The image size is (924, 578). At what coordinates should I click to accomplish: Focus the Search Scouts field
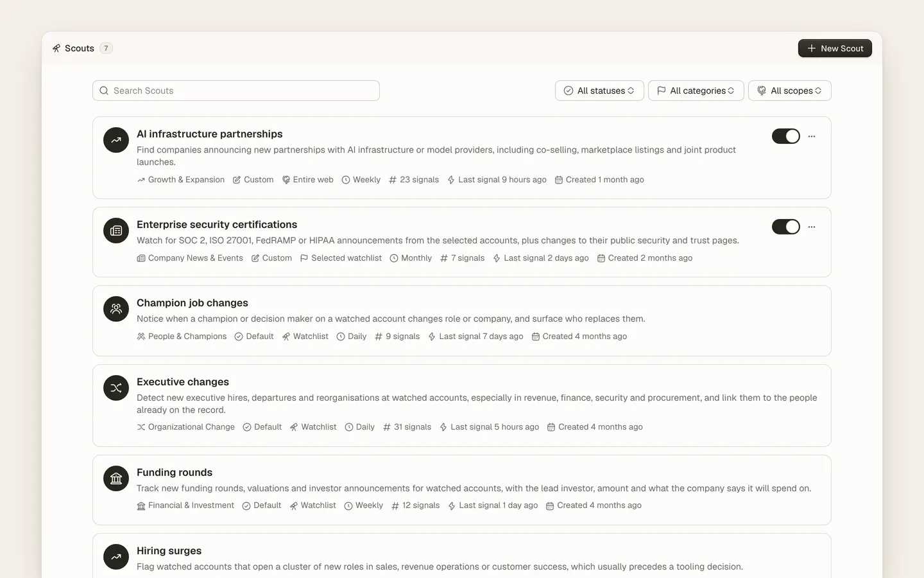236,91
